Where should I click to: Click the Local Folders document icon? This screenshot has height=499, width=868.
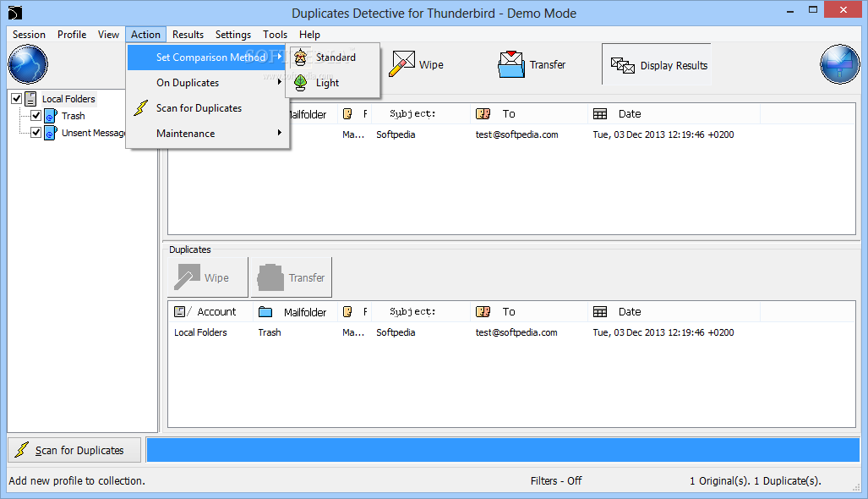(30, 99)
